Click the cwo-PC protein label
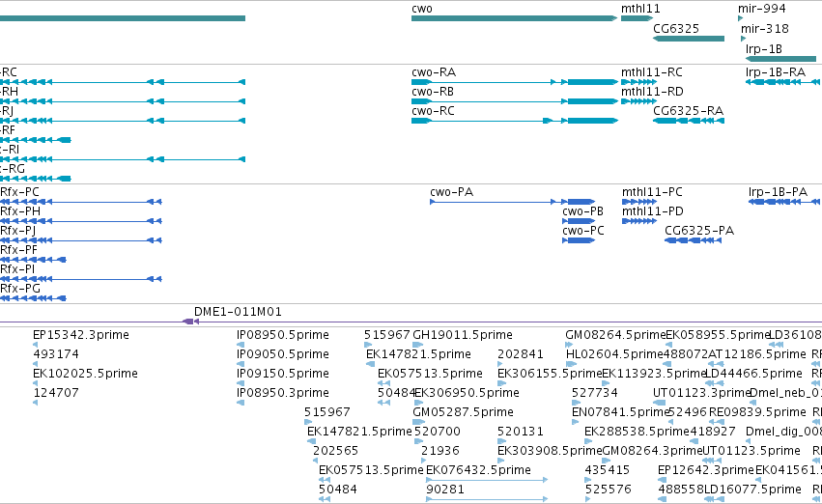 (583, 231)
